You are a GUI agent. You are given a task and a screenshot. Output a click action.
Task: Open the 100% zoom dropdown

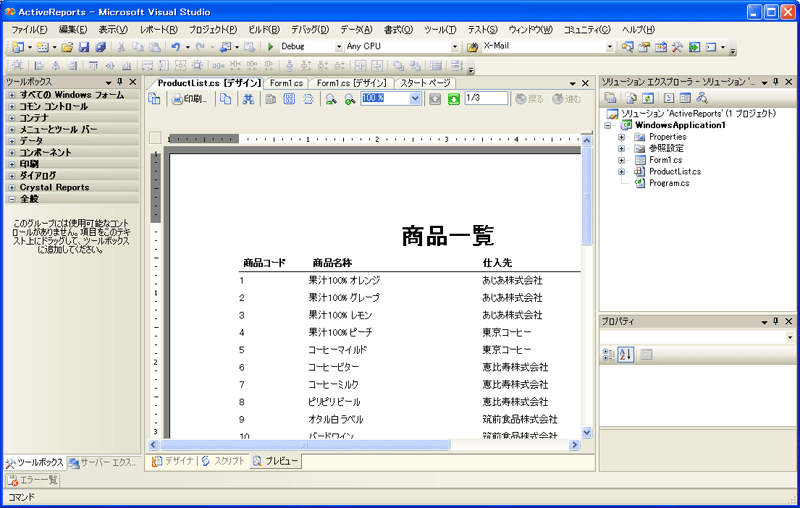coord(415,98)
